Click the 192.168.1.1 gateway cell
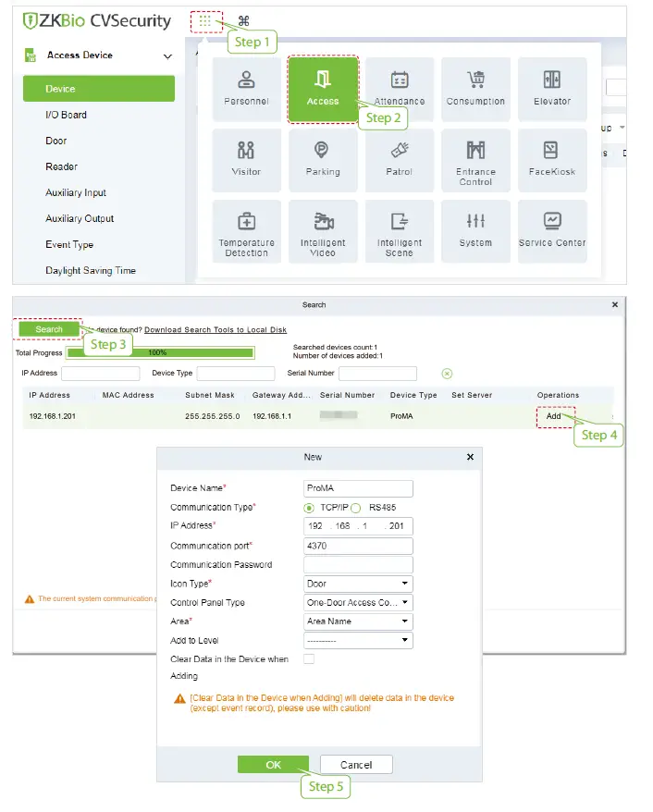Image resolution: width=653 pixels, height=812 pixels. point(272,416)
